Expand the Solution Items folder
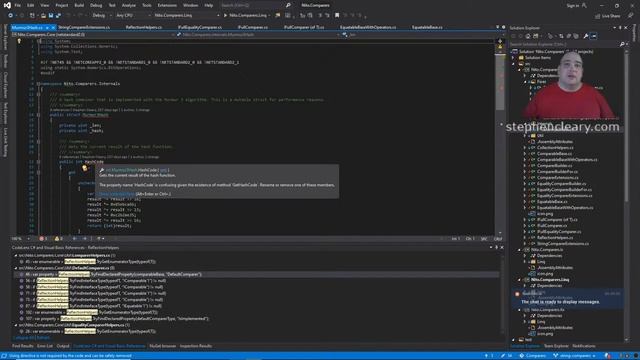This screenshot has width=640, height=360. pos(513,58)
